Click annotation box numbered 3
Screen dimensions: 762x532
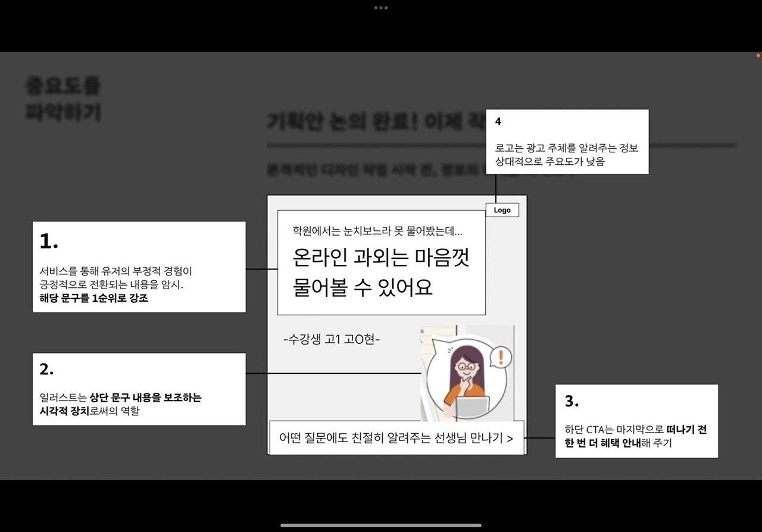coord(637,421)
